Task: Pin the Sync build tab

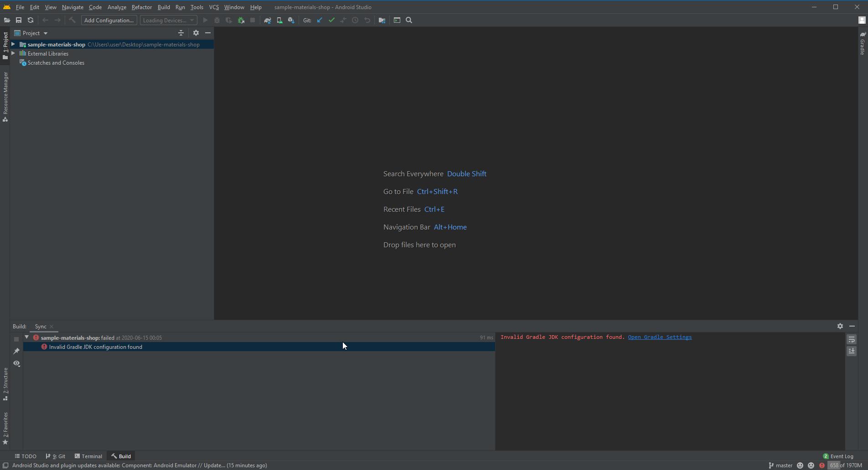Action: [x=16, y=351]
